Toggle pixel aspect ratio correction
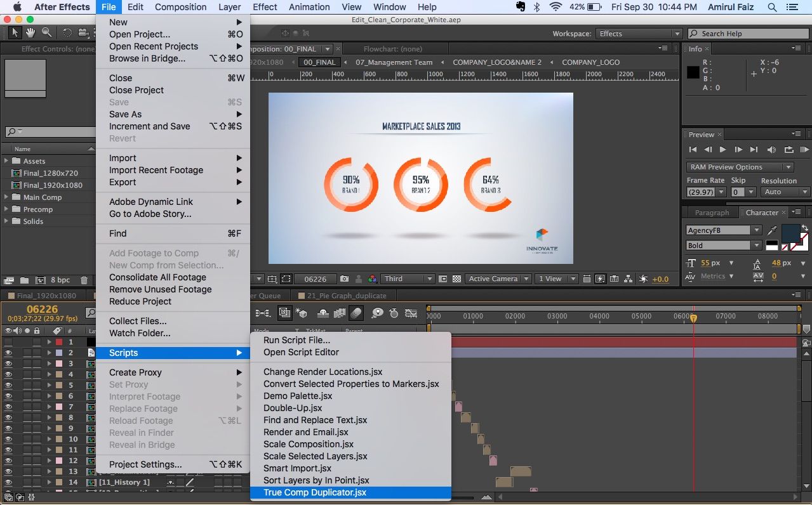Image resolution: width=812 pixels, height=505 pixels. (x=587, y=279)
